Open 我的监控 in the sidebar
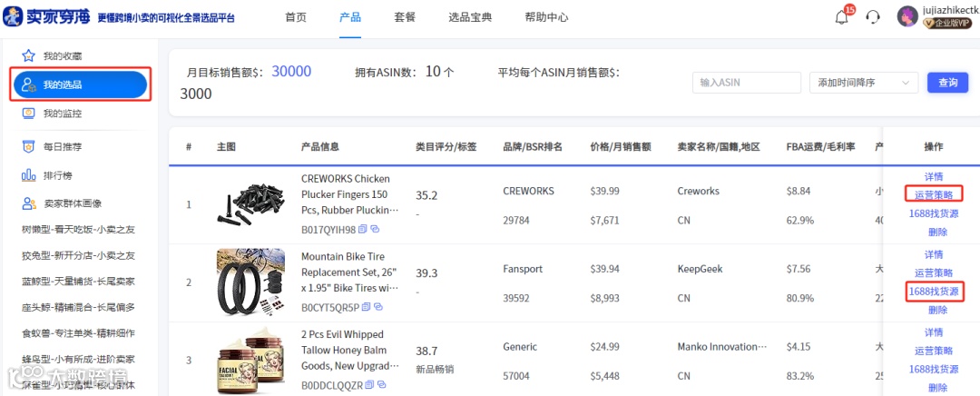Image resolution: width=980 pixels, height=396 pixels. click(x=63, y=114)
